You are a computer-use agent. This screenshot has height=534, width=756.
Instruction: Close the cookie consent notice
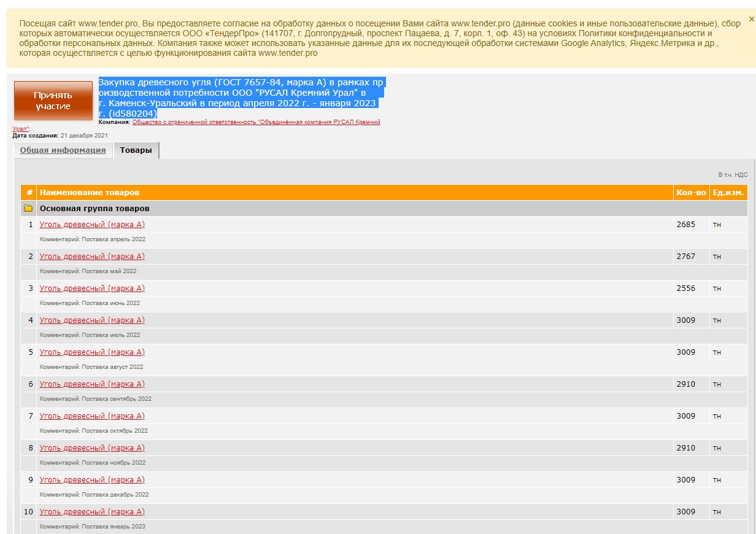pos(752,19)
